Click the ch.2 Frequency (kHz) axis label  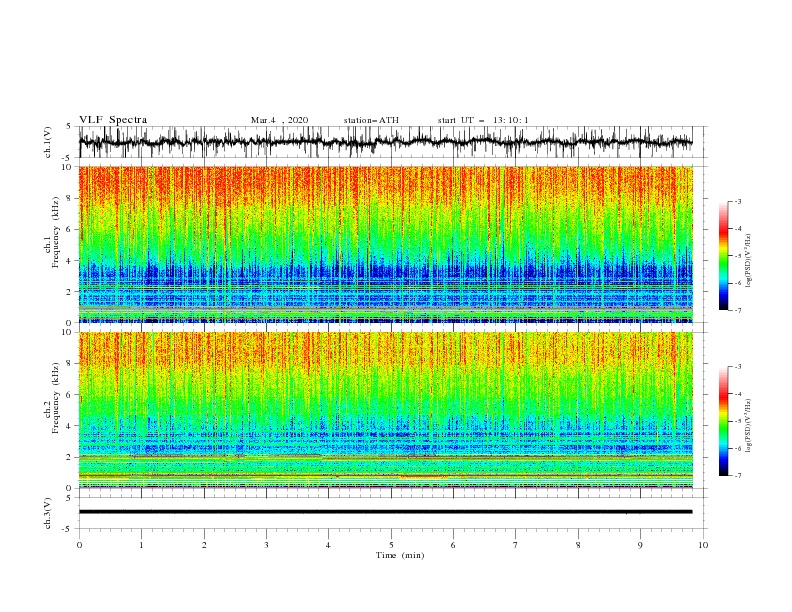pyautogui.click(x=52, y=398)
